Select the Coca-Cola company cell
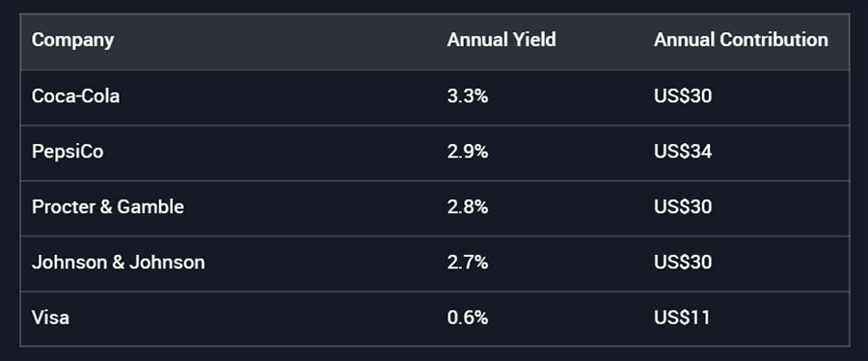Screen dimensions: 868x361 pos(75,97)
